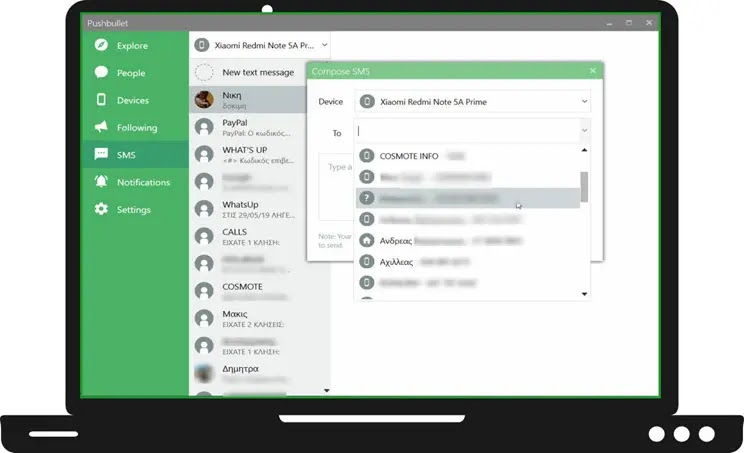Open Devices from the sidebar

(x=135, y=100)
